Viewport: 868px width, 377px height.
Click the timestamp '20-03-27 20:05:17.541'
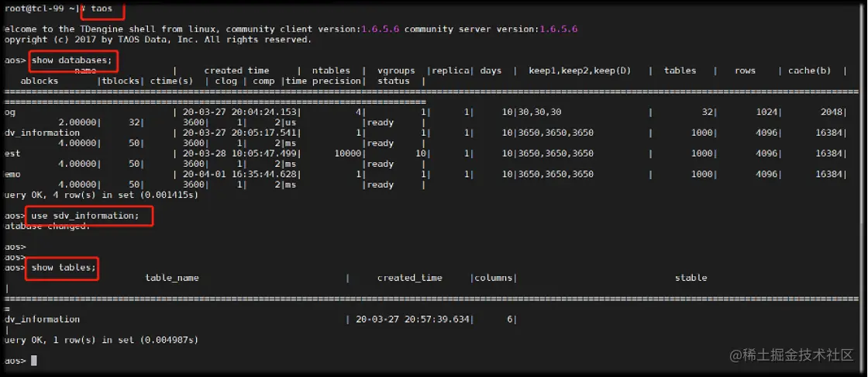(x=241, y=133)
